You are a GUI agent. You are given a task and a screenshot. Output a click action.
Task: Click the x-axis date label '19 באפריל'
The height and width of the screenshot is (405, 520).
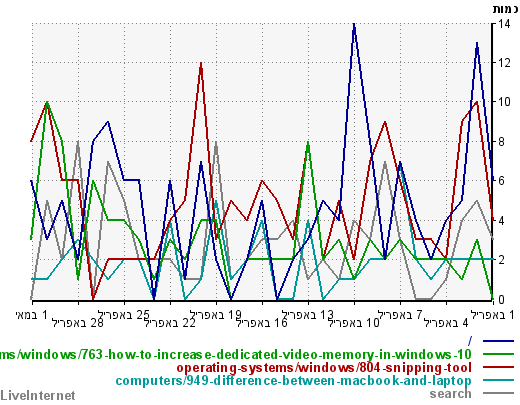[x=216, y=315]
